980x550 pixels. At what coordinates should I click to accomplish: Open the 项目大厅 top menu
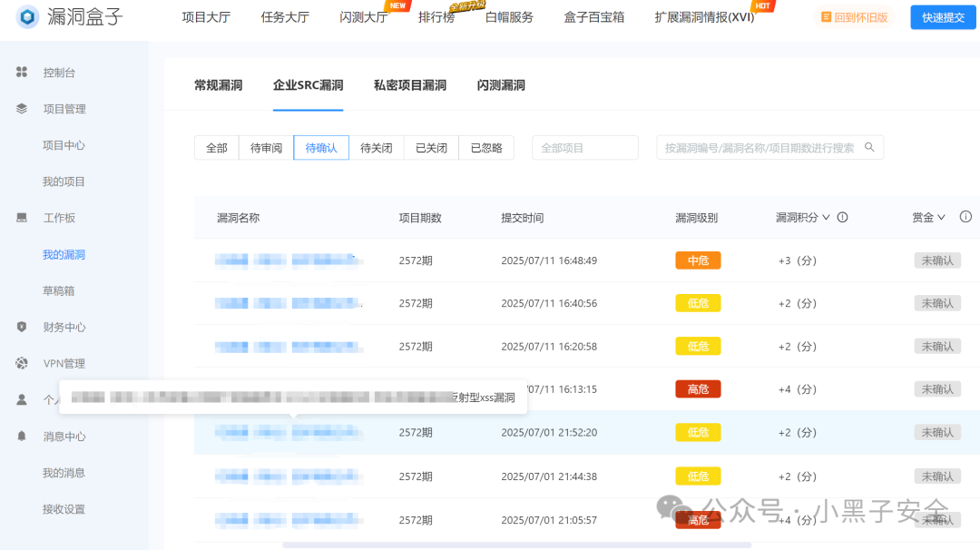coord(206,17)
